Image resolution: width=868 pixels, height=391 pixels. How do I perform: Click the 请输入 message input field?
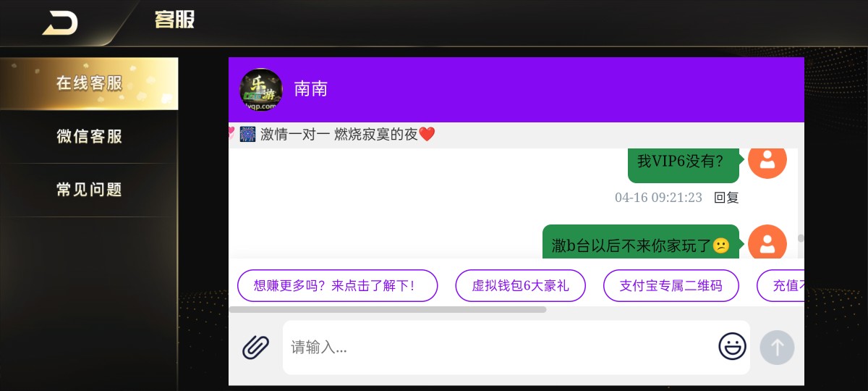pyautogui.click(x=499, y=348)
